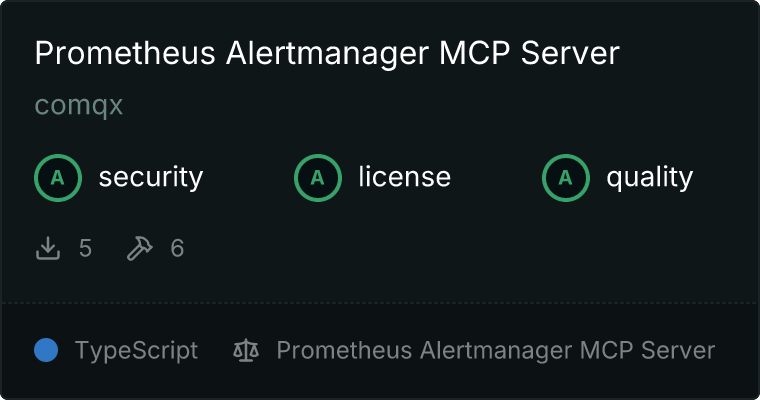
Task: Click the security grade A badge
Action: tap(58, 178)
